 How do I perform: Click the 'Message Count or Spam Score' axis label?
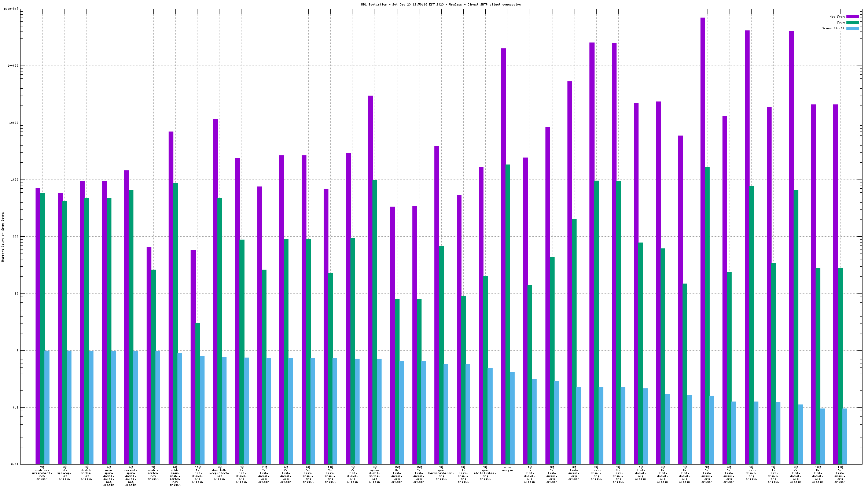(3, 237)
